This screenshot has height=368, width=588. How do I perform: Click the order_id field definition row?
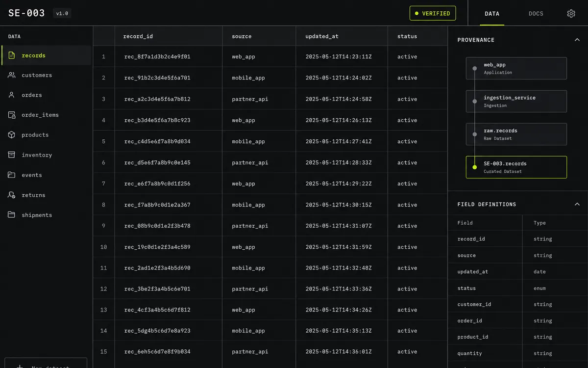518,321
